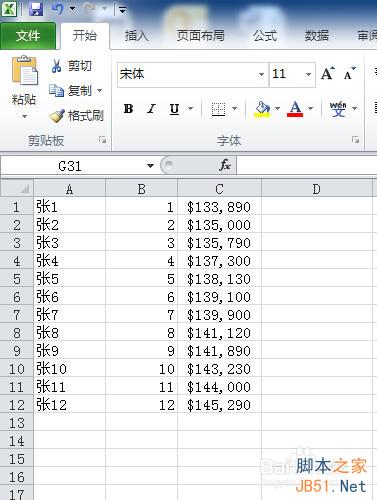Apply yellow fill color bucket
This screenshot has width=377, height=500.
[x=262, y=109]
